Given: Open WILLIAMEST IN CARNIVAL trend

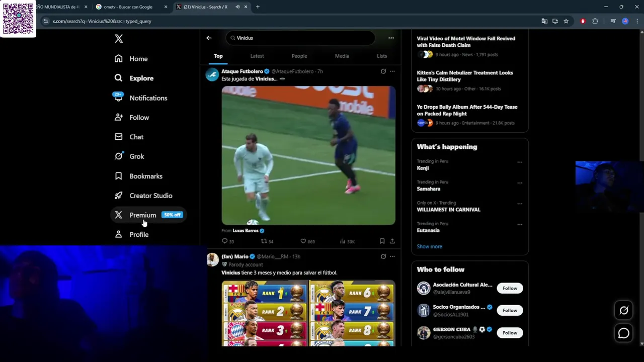Looking at the screenshot, I should (448, 210).
